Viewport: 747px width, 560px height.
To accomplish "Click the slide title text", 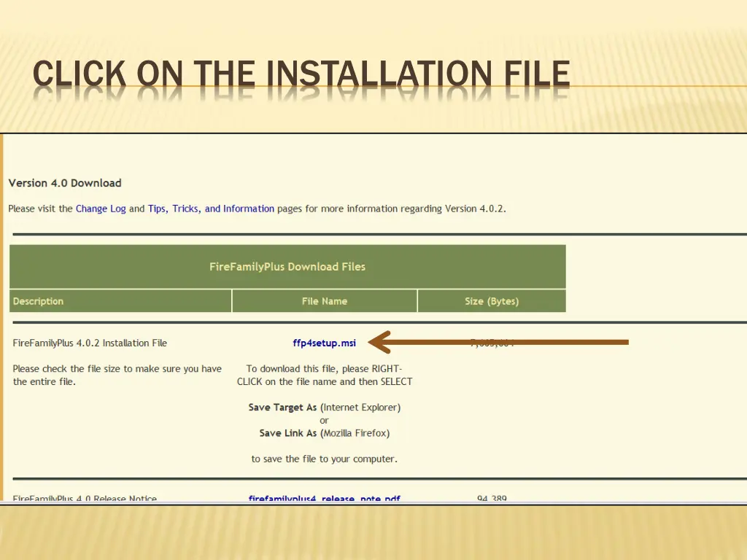I will [302, 73].
